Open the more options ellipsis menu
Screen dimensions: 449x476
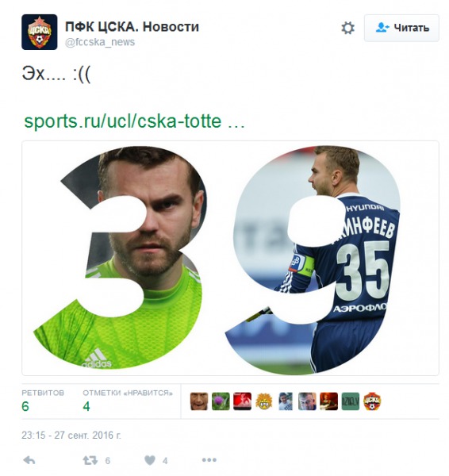209,460
